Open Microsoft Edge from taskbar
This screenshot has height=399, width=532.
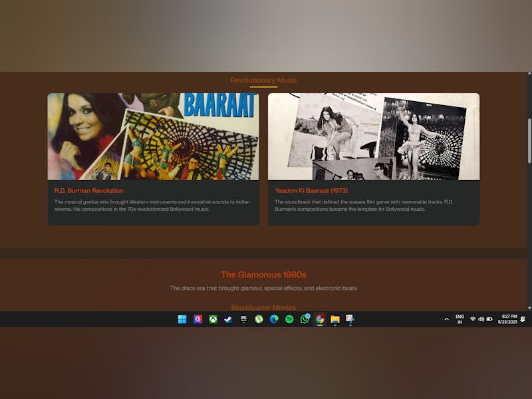[274, 319]
